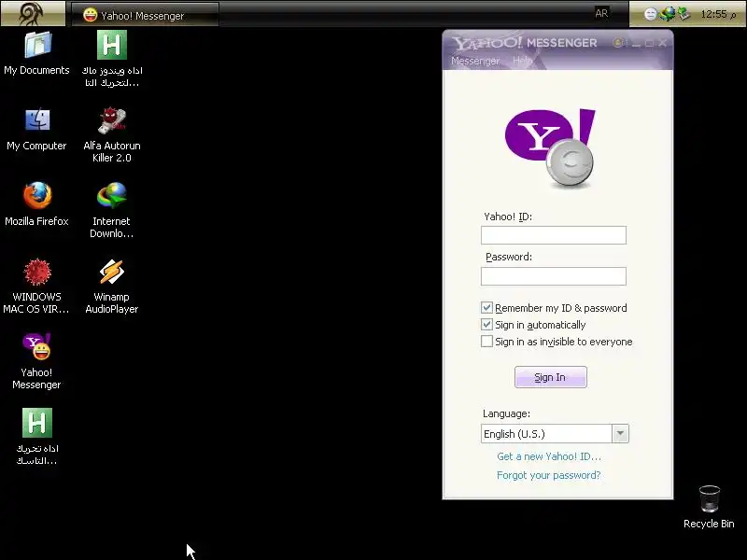The height and width of the screenshot is (560, 747).
Task: Click the Messenger window title bar icon
Action: pyautogui.click(x=618, y=43)
